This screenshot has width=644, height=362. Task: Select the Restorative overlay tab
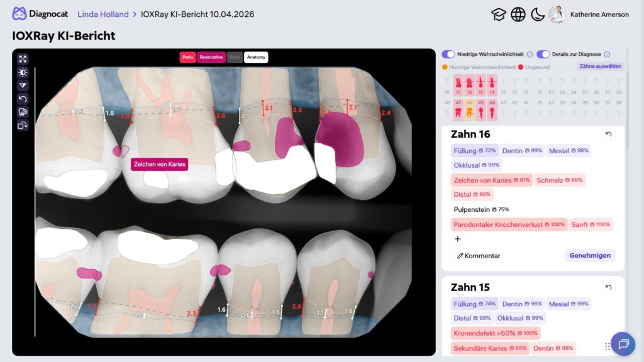point(211,57)
